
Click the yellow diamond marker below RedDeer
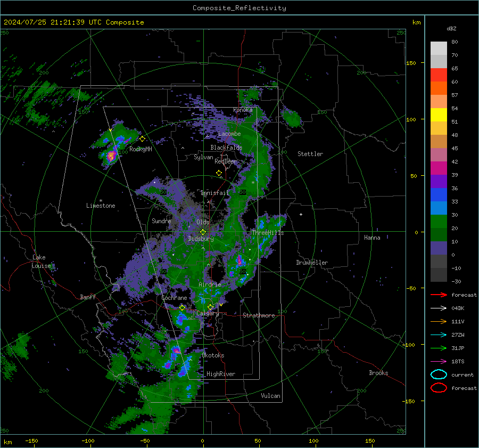(x=219, y=173)
